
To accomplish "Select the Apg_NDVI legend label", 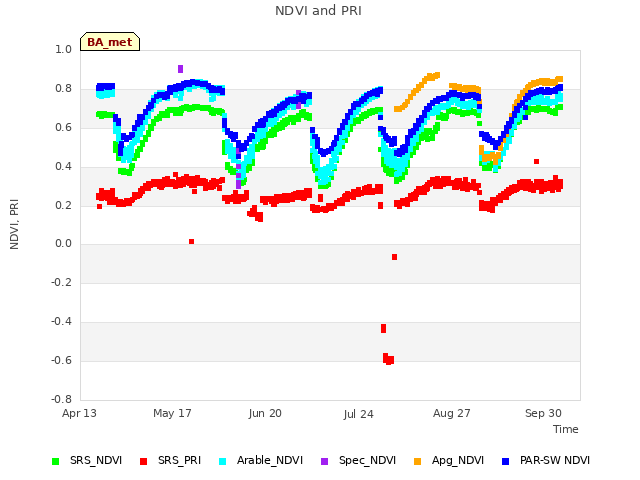I will point(458,460).
